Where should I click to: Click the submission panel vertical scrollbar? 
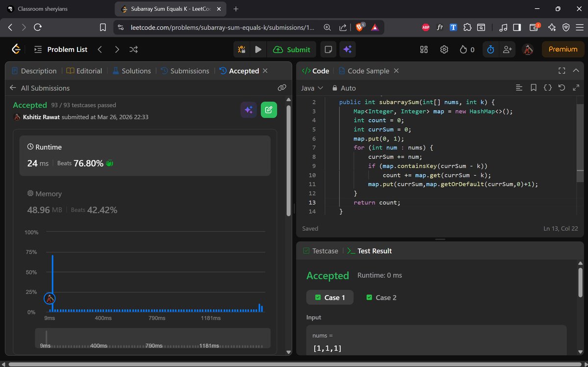coord(289,161)
